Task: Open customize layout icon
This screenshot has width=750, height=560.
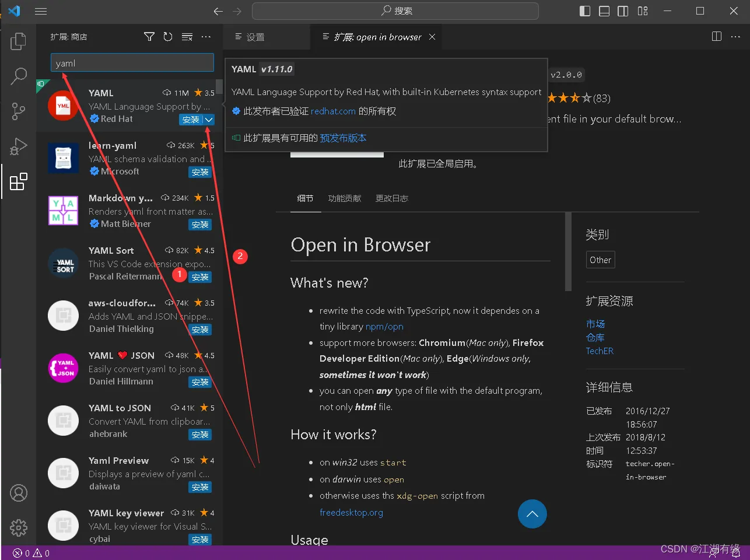Action: coord(643,11)
